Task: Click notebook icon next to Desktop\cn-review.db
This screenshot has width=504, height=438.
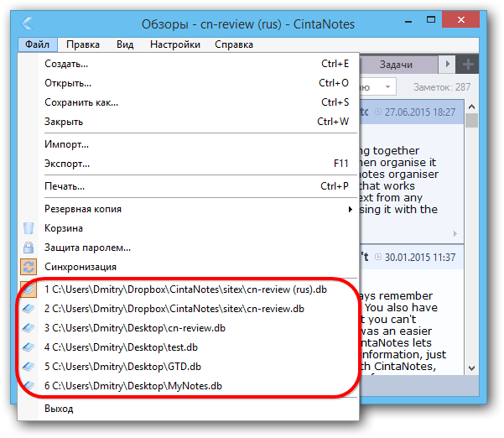Action: 29,328
